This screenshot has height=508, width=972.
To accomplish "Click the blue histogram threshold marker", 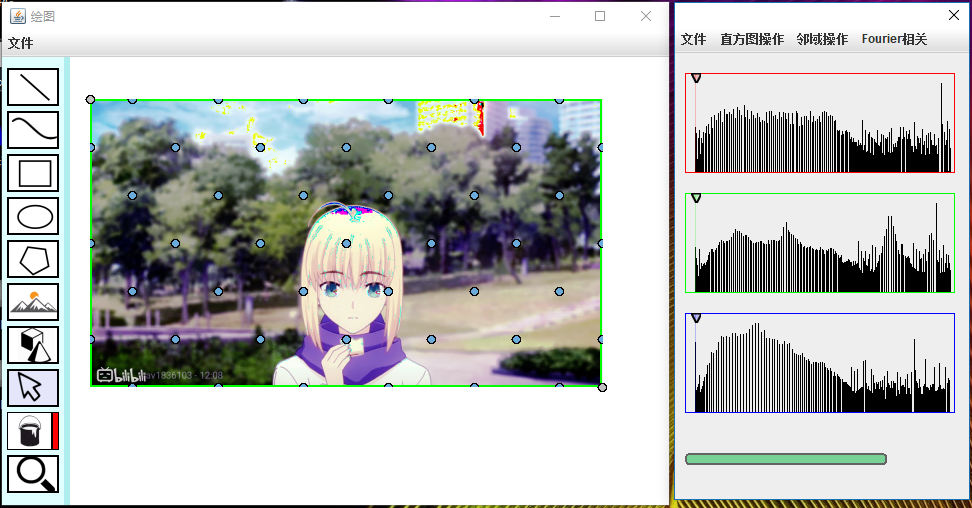I will [x=696, y=318].
